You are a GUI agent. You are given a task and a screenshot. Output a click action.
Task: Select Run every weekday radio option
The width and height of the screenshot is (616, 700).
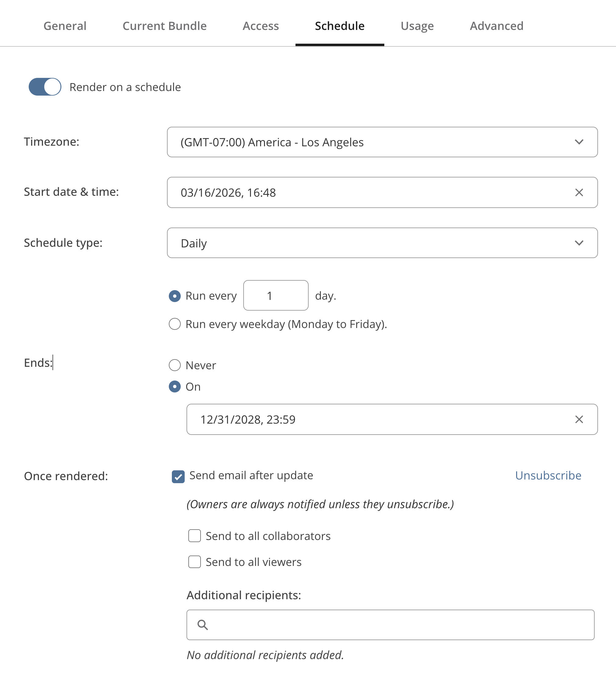coord(175,324)
